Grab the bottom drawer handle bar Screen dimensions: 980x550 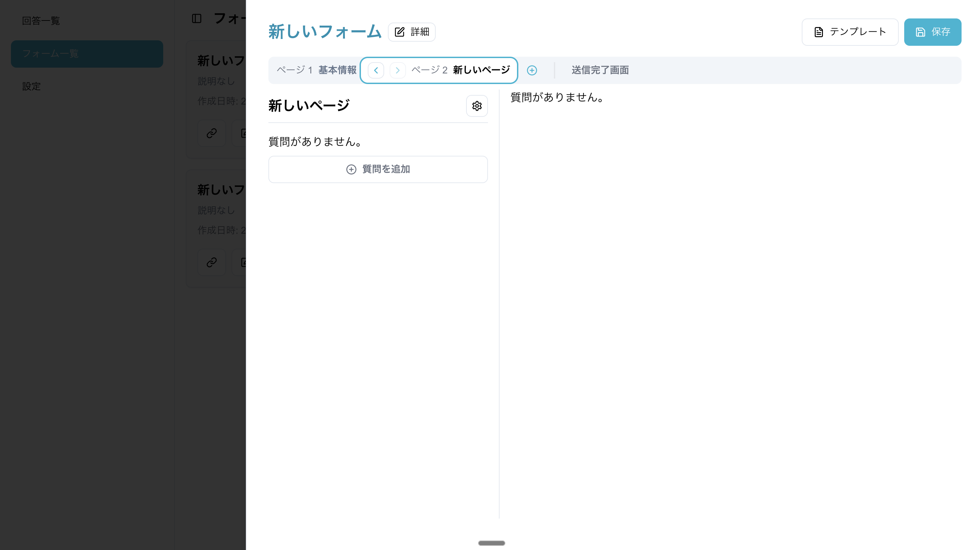tap(491, 543)
